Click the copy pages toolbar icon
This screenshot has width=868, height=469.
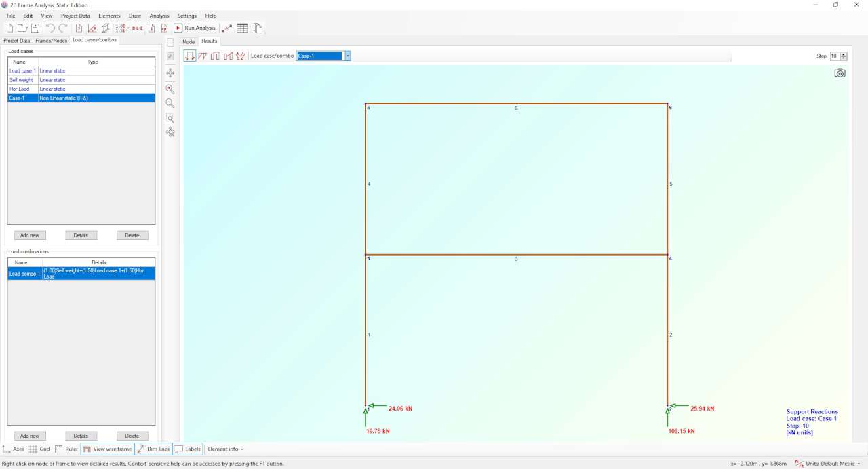tap(258, 28)
